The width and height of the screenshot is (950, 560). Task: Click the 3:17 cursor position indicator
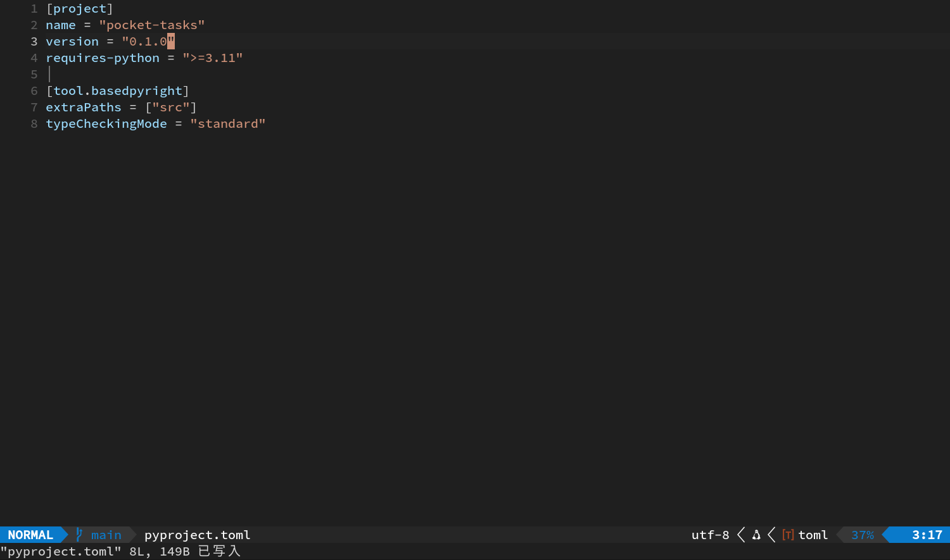(x=927, y=535)
